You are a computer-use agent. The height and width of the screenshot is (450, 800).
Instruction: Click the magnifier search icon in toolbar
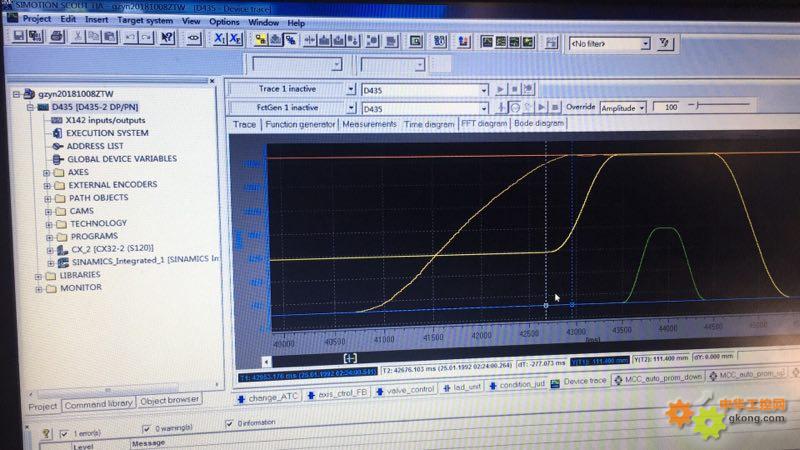tap(416, 41)
